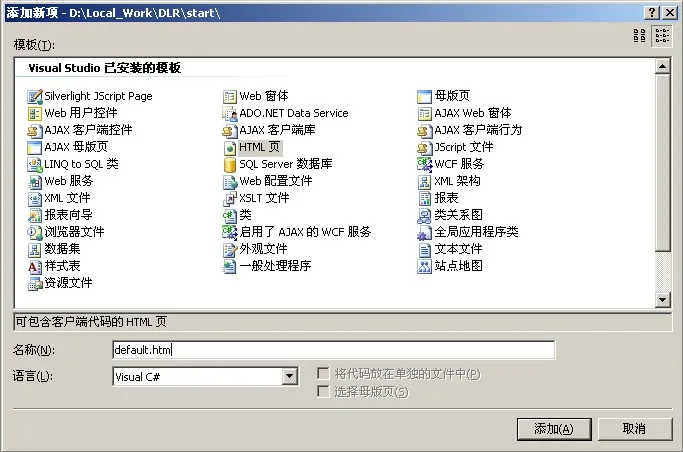683x452 pixels.
Task: Select the Silverlight JScript Page template icon
Action: 34,96
